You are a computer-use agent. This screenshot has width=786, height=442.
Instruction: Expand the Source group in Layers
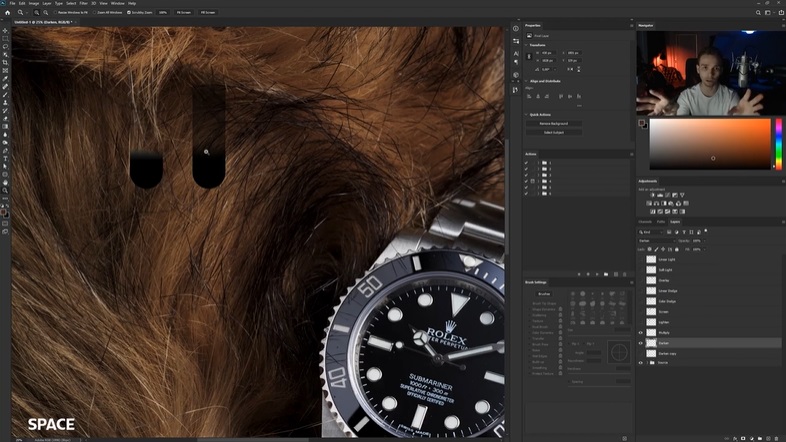point(647,363)
